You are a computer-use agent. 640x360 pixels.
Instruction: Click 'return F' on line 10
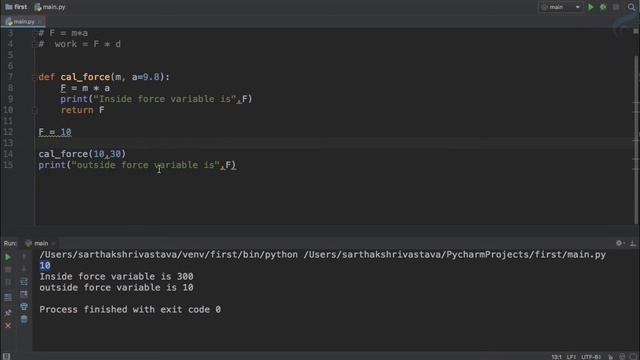click(x=82, y=110)
